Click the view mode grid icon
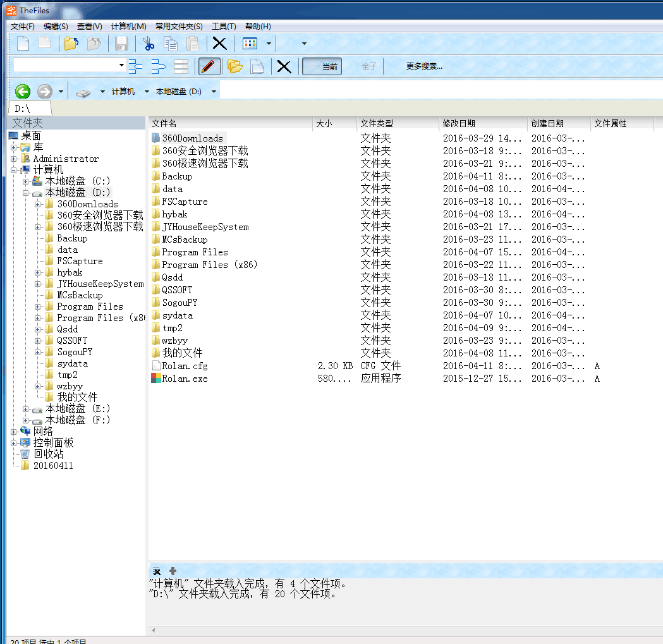Viewport: 663px width, 644px height. pyautogui.click(x=250, y=44)
